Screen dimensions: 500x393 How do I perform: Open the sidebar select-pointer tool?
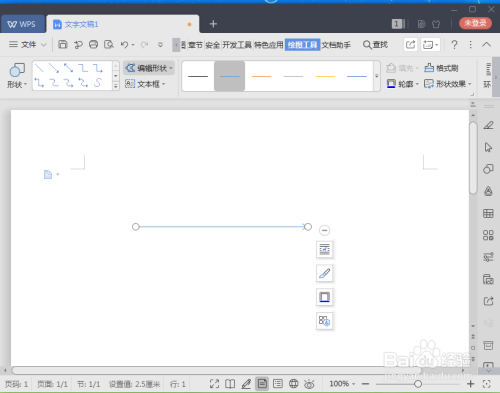488,147
